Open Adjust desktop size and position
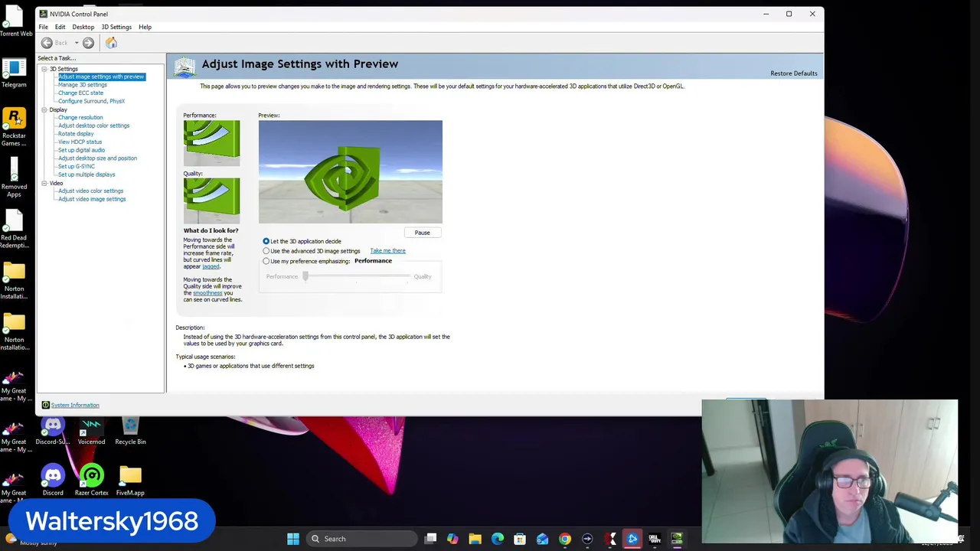This screenshot has width=980, height=551. 97,158
